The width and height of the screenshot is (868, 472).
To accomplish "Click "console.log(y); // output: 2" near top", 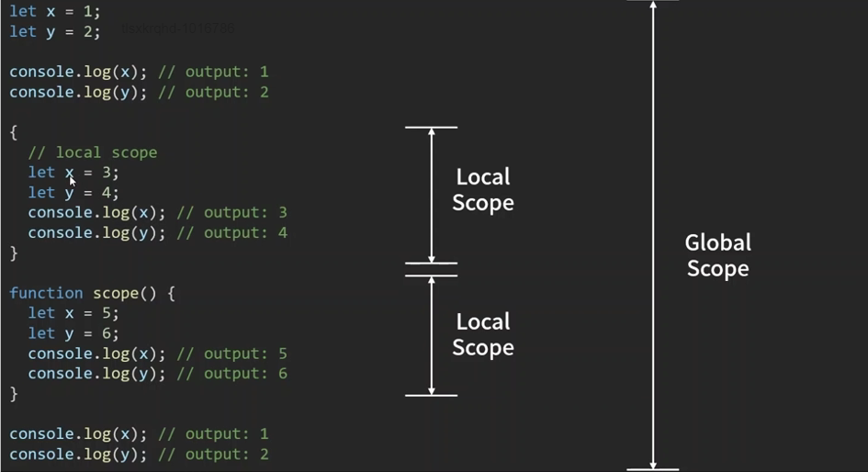I will [139, 93].
